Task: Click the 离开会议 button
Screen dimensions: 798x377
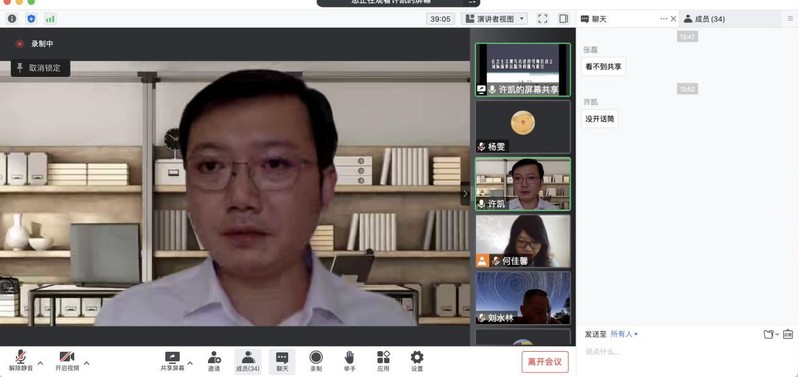Action: (x=545, y=362)
